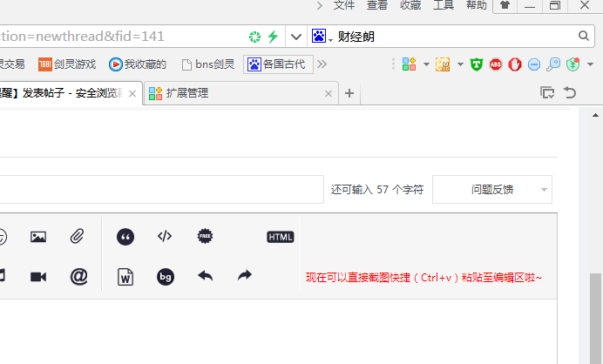Mention a user with the @ icon
This screenshot has width=603, height=364.
(x=78, y=276)
